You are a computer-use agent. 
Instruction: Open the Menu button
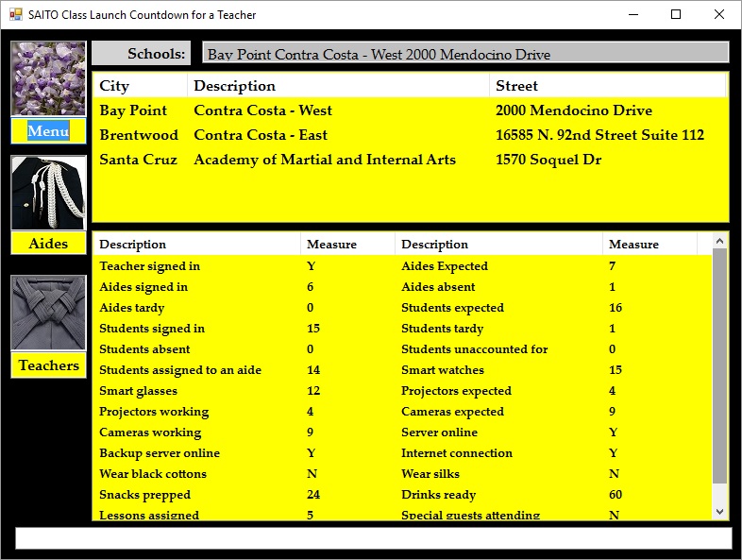[x=48, y=131]
